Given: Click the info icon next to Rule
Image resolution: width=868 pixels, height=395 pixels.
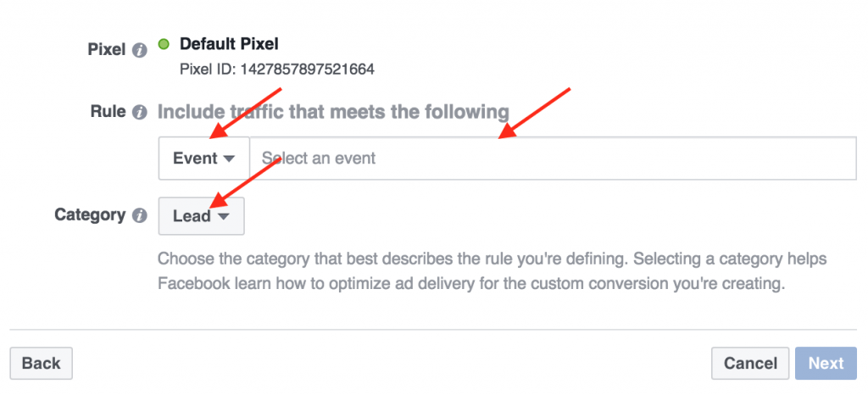Looking at the screenshot, I should [x=141, y=112].
